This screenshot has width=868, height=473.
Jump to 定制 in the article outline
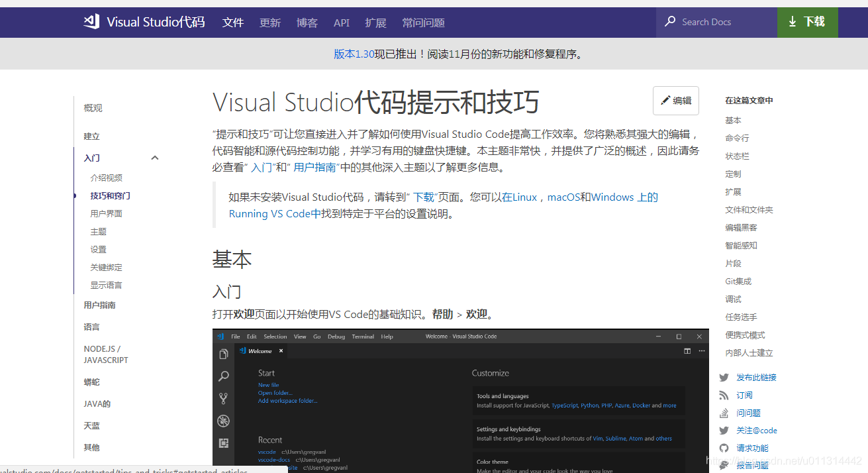[x=733, y=174]
